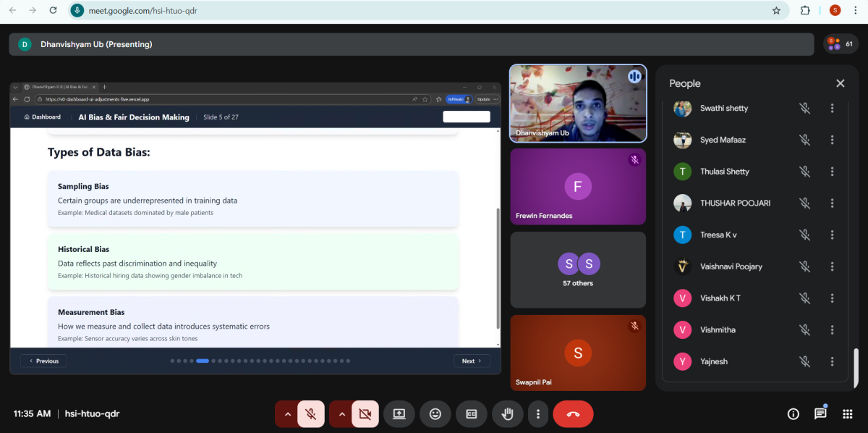Open more actions menu for Yajnesh
The image size is (868, 433).
[x=832, y=361]
